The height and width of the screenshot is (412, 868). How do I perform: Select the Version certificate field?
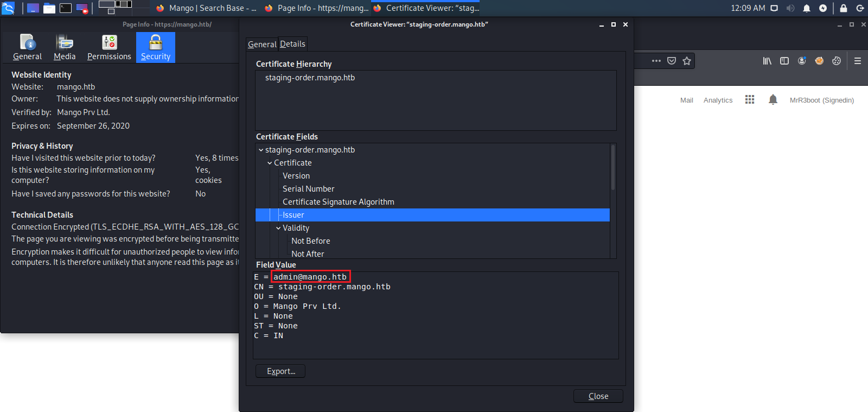coord(296,176)
